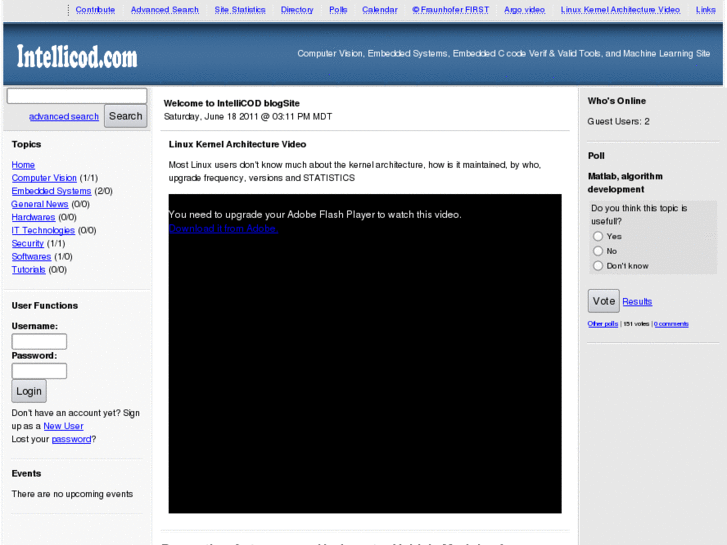Open the Computer Vision topic
This screenshot has height=545, width=727.
click(44, 178)
